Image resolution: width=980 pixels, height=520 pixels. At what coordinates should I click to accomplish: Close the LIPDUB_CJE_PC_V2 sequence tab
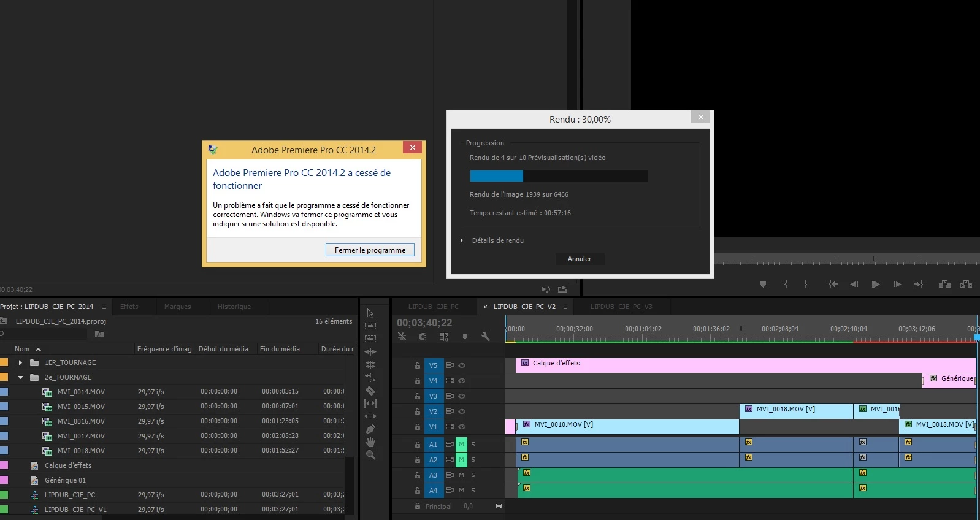click(486, 307)
